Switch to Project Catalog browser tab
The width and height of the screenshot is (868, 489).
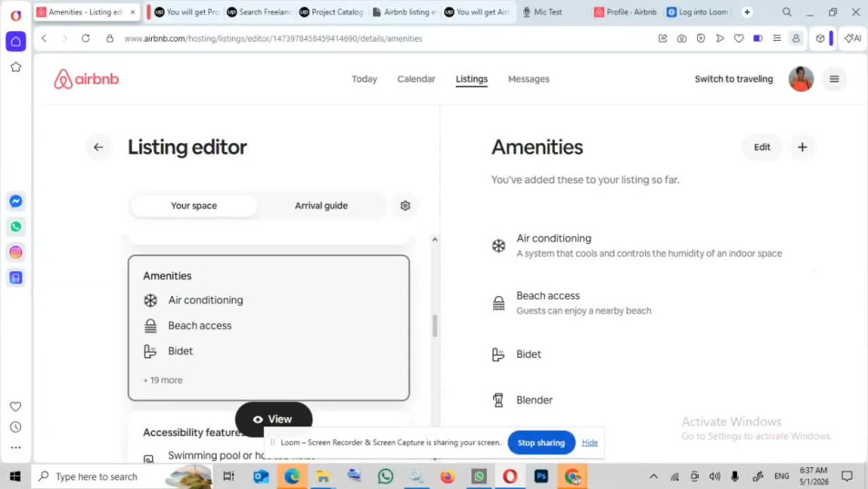coord(332,11)
